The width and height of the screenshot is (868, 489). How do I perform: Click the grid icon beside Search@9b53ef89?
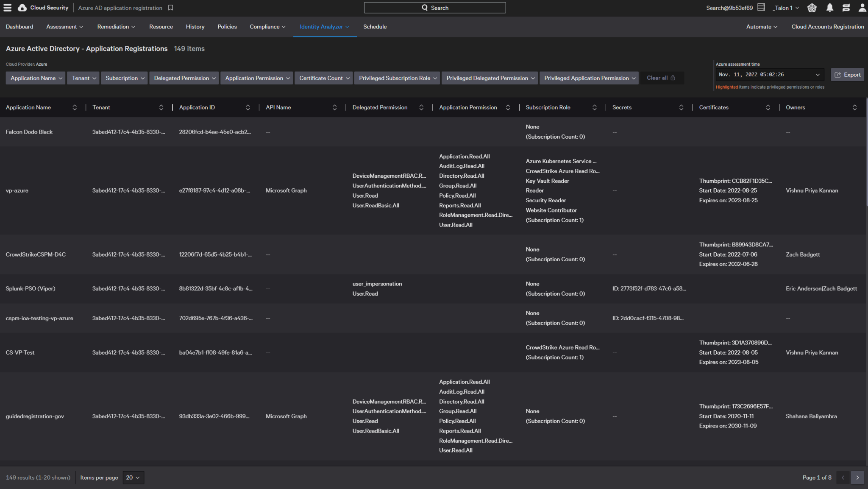pos(761,7)
